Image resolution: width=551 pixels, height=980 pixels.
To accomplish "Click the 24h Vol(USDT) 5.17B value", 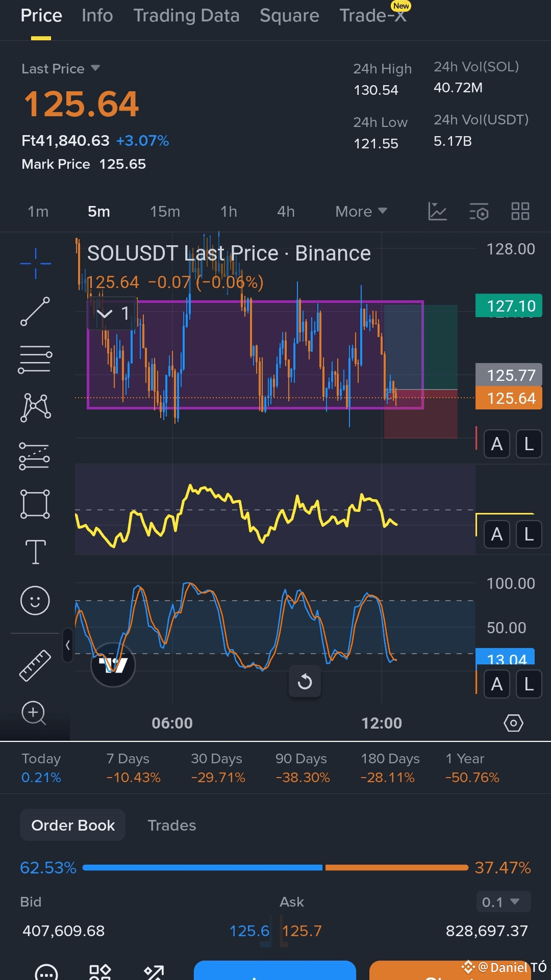I will (x=453, y=141).
